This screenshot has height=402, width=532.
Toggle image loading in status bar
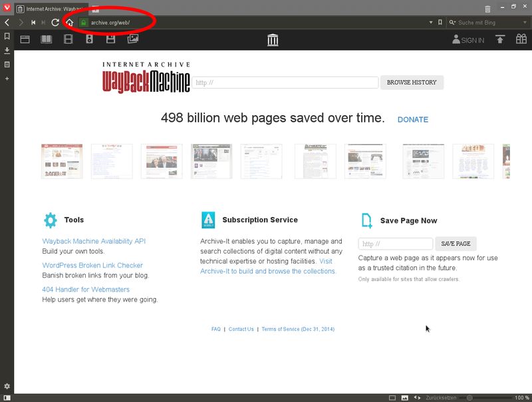tap(404, 397)
